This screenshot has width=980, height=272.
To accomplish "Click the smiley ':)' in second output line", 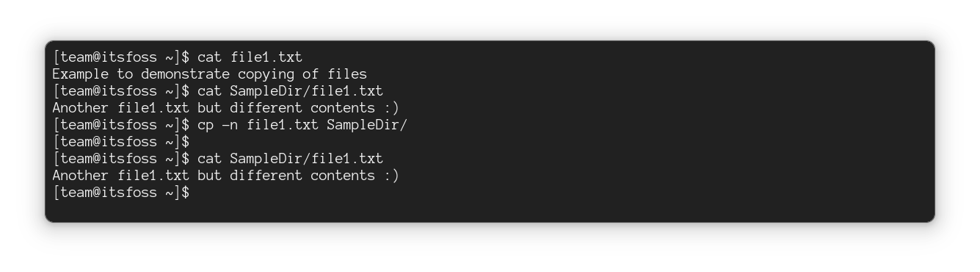I will pyautogui.click(x=391, y=108).
